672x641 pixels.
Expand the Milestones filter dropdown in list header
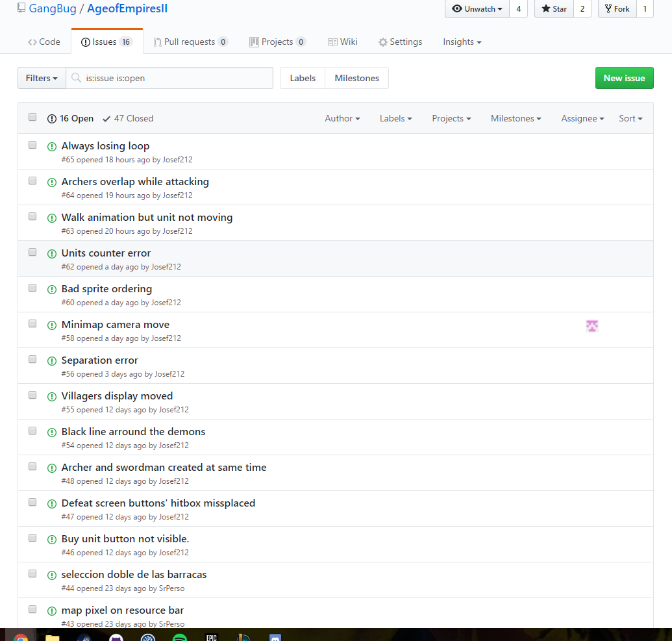click(x=516, y=118)
